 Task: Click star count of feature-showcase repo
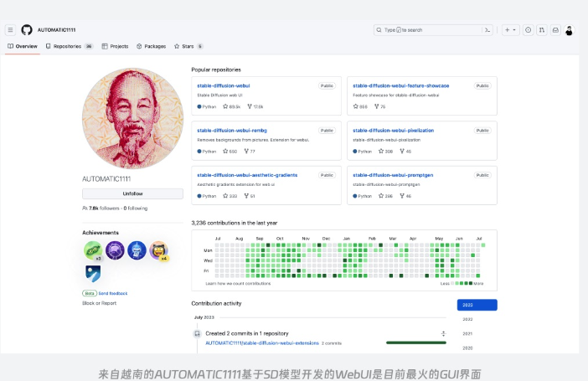(x=360, y=106)
